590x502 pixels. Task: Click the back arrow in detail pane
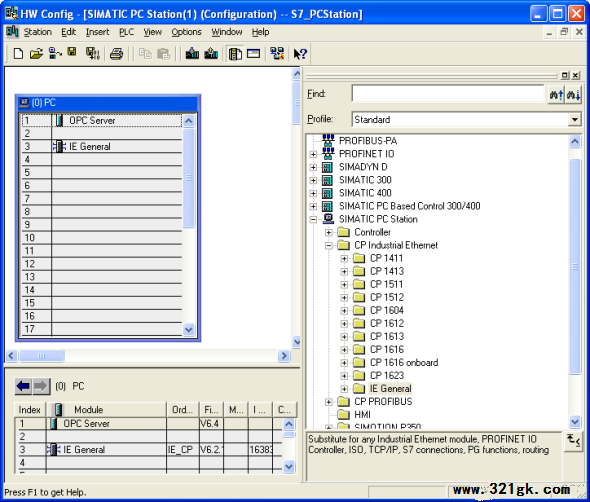[23, 386]
